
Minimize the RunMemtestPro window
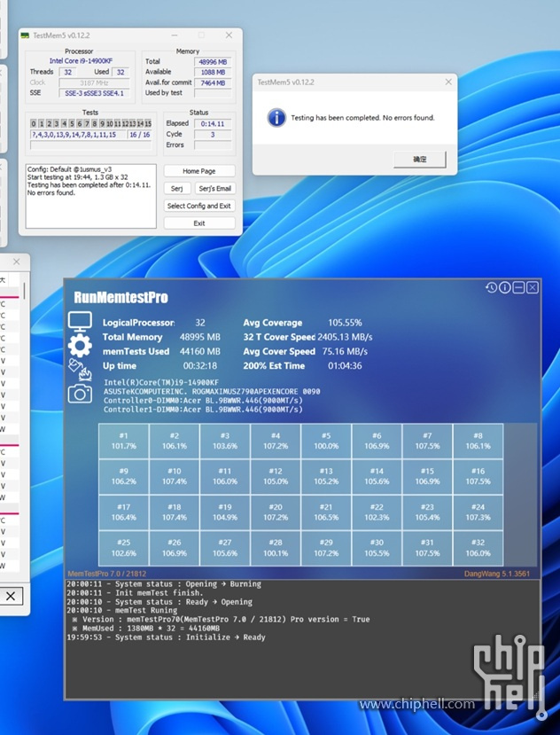518,287
